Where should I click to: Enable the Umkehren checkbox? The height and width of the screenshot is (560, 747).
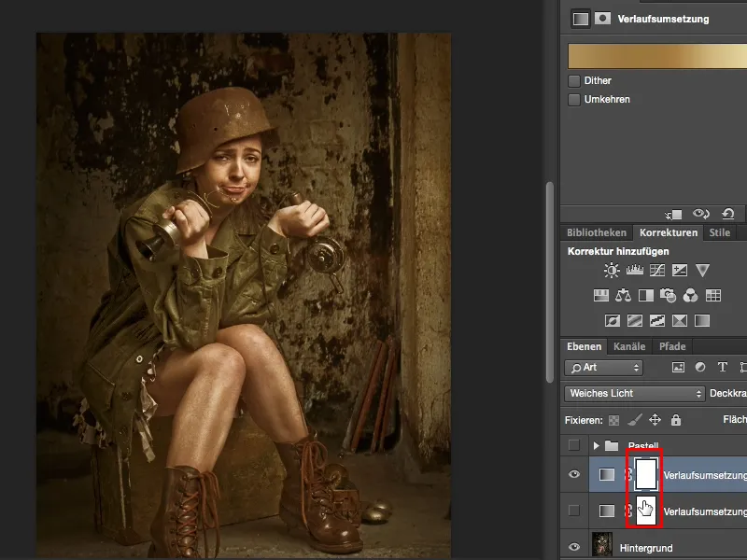click(574, 100)
